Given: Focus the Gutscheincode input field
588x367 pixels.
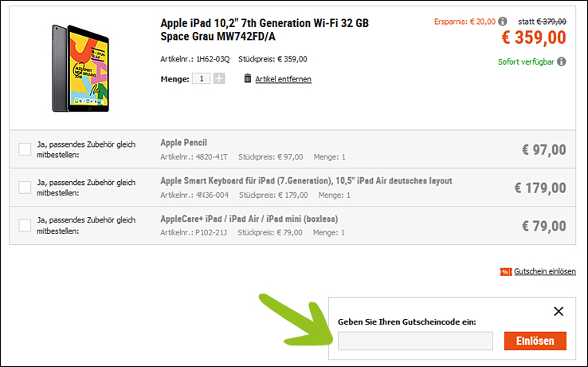Looking at the screenshot, I should pyautogui.click(x=415, y=341).
